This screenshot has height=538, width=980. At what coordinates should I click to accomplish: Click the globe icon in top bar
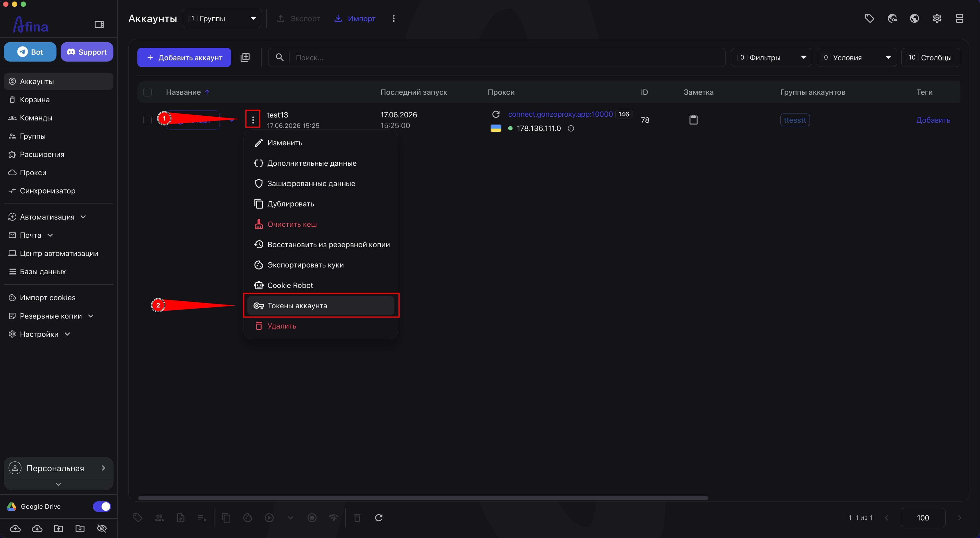click(914, 18)
